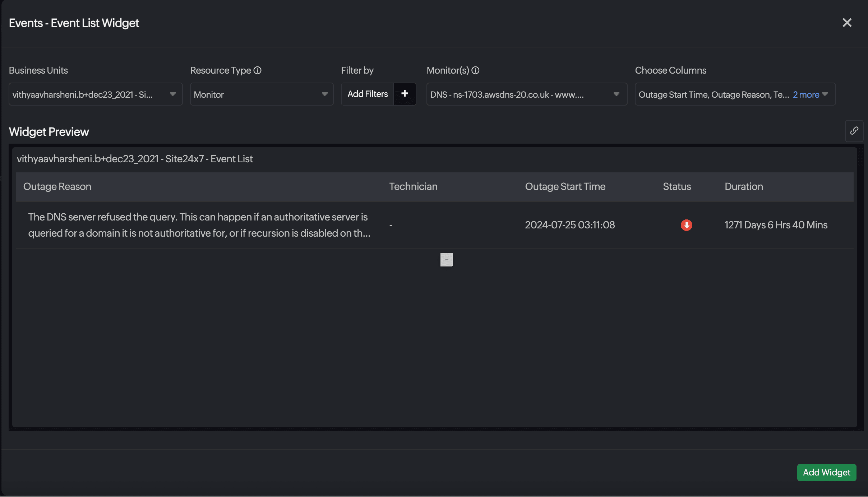Image resolution: width=868 pixels, height=497 pixels.
Task: Click the '2 more' columns link
Action: [x=806, y=94]
